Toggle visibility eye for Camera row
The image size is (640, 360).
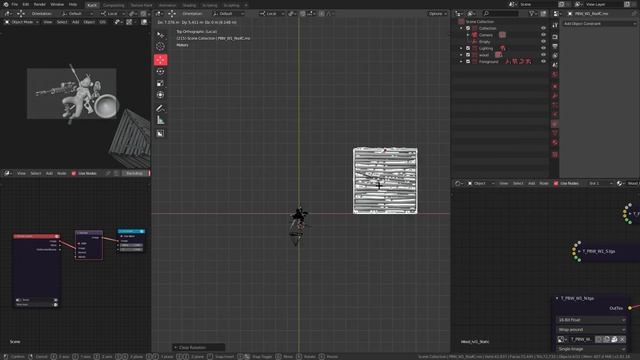point(543,35)
